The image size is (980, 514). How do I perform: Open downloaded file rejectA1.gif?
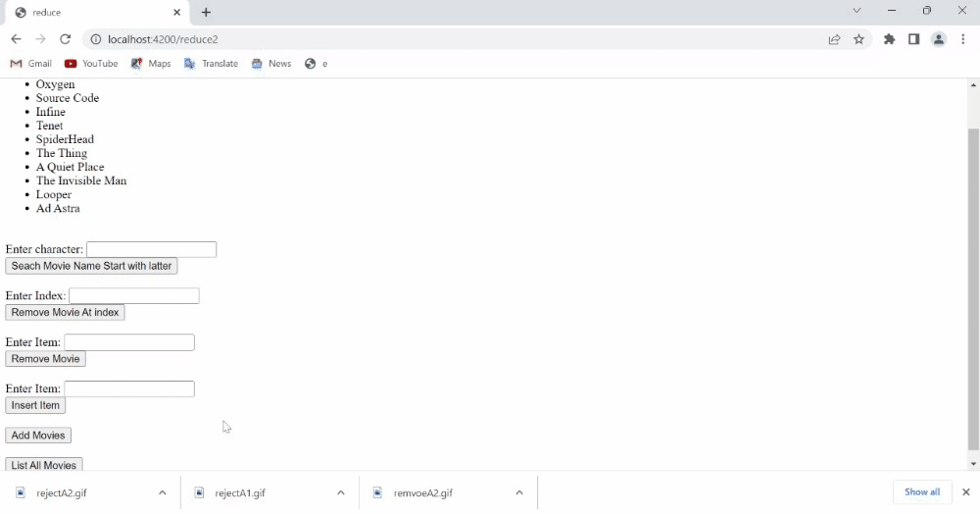pyautogui.click(x=240, y=492)
